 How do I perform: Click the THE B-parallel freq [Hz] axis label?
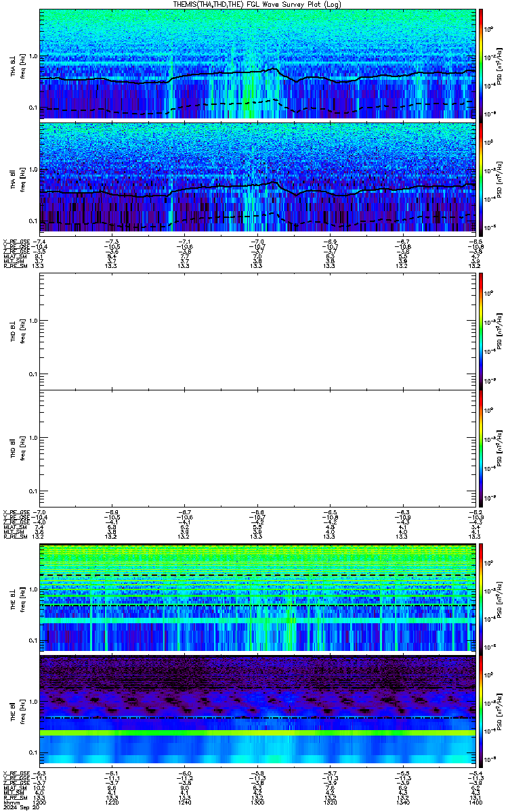(22, 710)
